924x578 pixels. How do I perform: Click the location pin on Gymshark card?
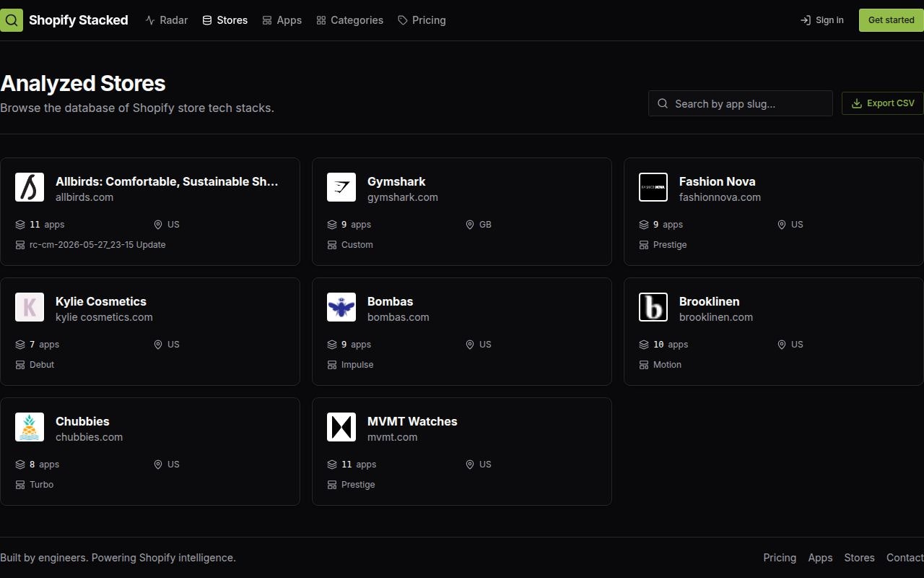pyautogui.click(x=470, y=225)
